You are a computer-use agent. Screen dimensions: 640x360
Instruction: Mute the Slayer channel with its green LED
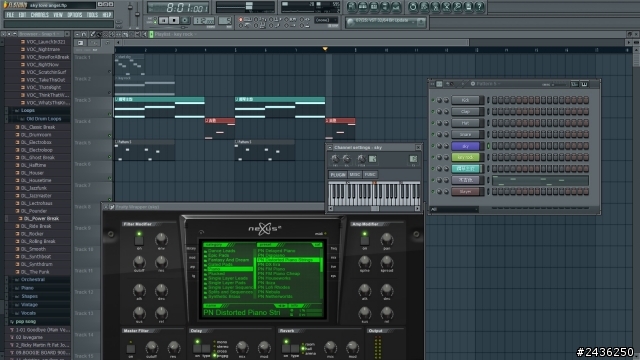(x=433, y=191)
